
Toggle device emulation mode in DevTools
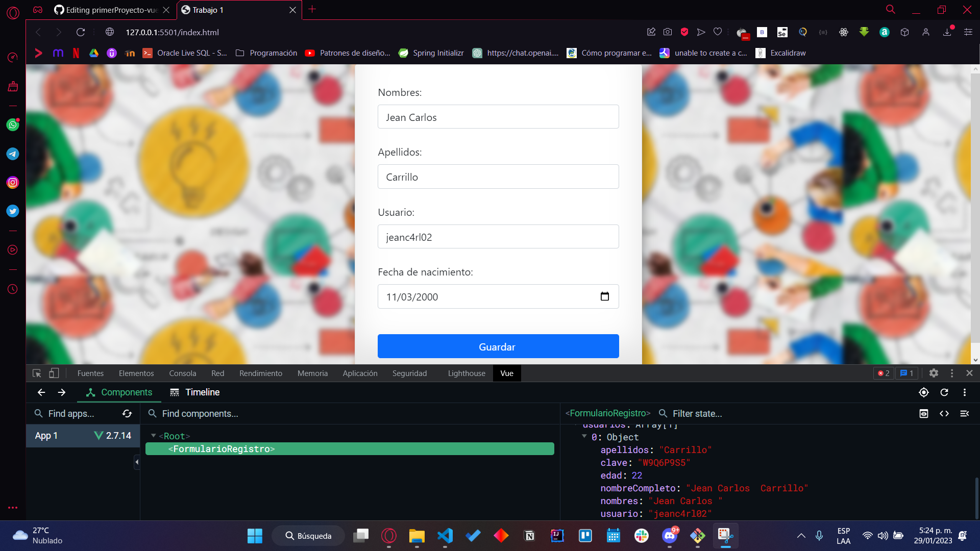tap(54, 373)
